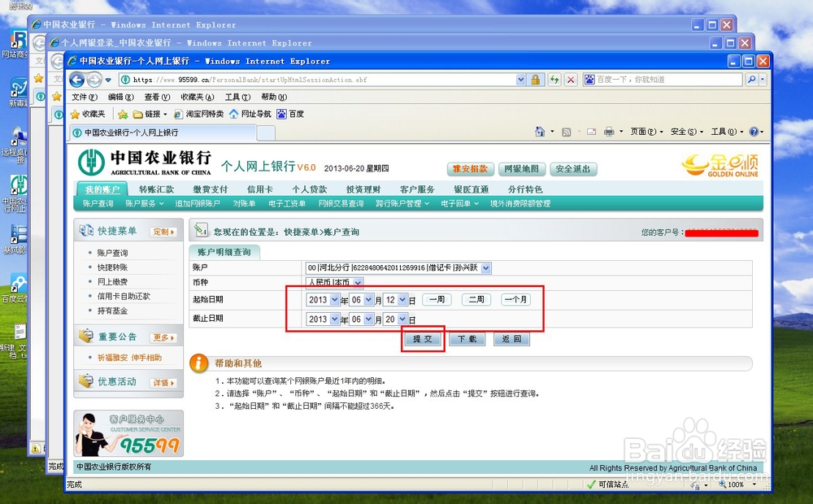
Task: Click the search magnifier icon
Action: [751, 80]
